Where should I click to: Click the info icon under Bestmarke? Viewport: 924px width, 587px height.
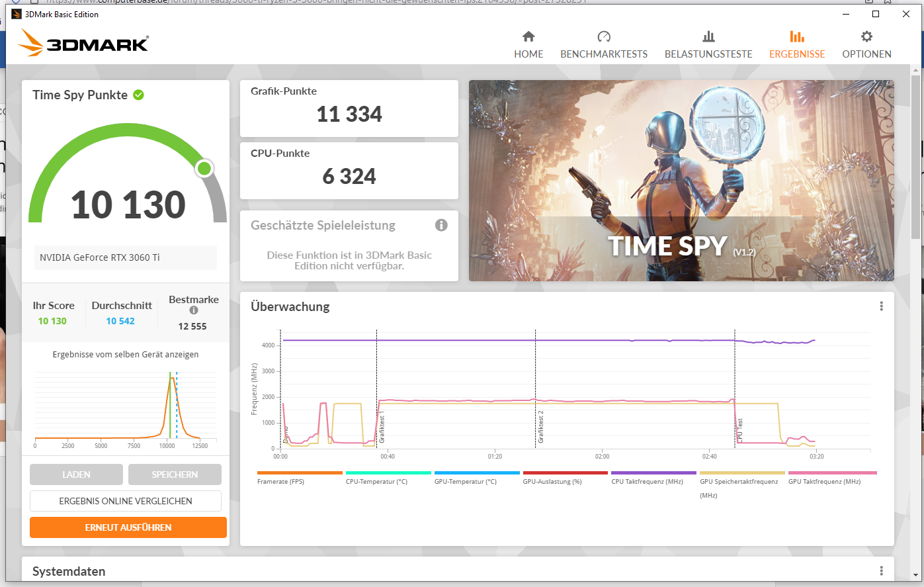pyautogui.click(x=194, y=310)
